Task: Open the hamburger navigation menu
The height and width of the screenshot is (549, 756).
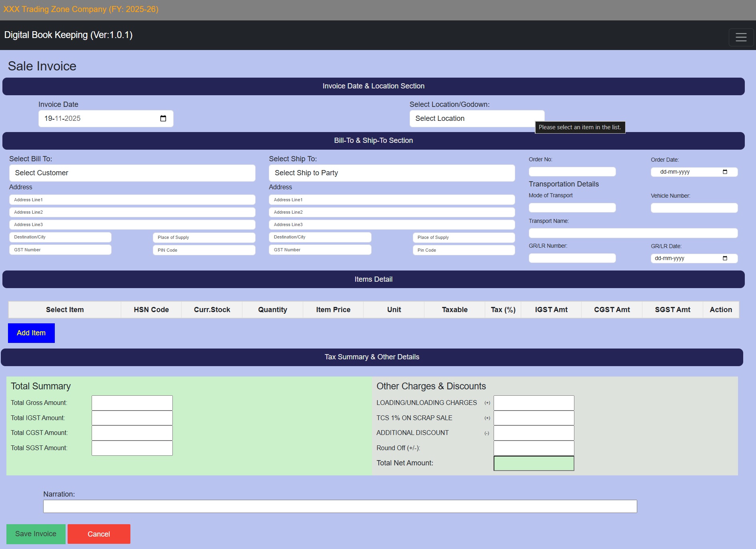Action: click(x=741, y=37)
